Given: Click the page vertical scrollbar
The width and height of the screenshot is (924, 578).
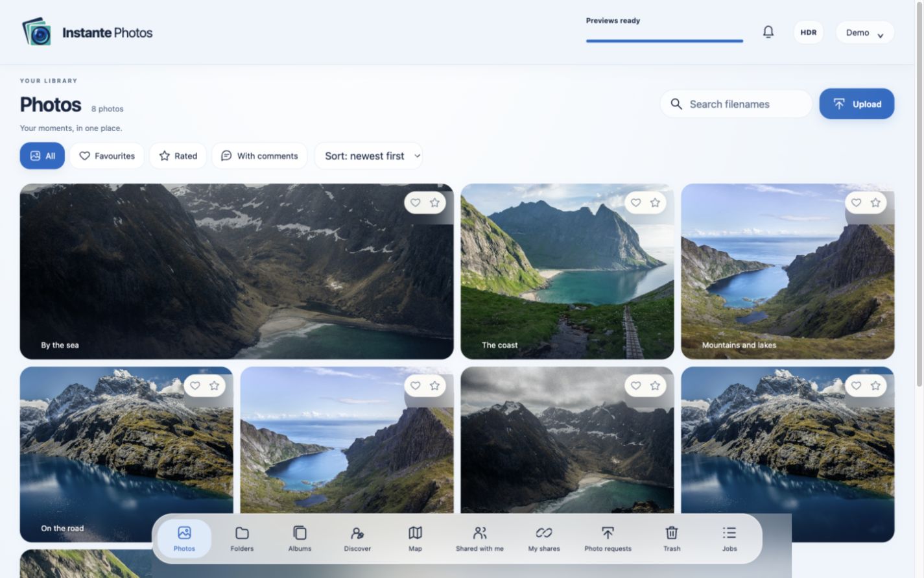Looking at the screenshot, I should [919, 195].
